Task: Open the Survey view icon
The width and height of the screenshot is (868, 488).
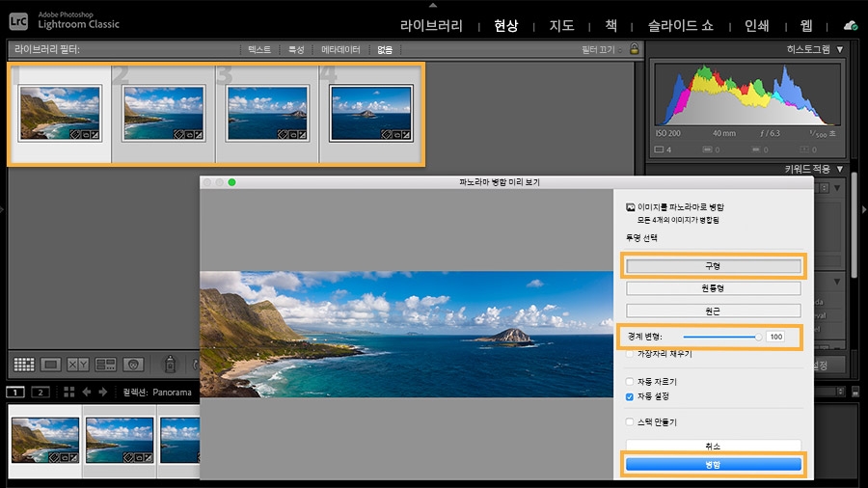Action: click(105, 364)
